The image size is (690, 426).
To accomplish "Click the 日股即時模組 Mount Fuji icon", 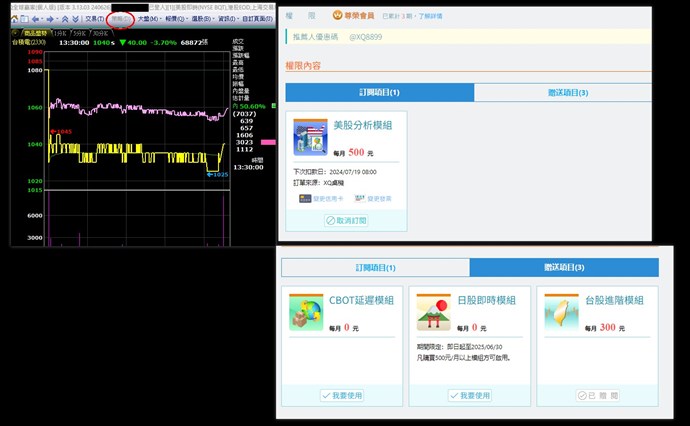I will [x=432, y=311].
